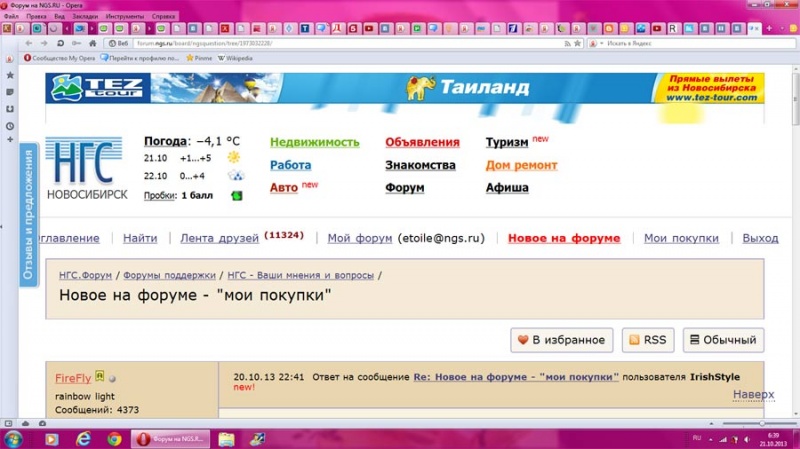Screen dimensions: 800x449
Task: Jump to top via Наверх link
Action: point(753,394)
